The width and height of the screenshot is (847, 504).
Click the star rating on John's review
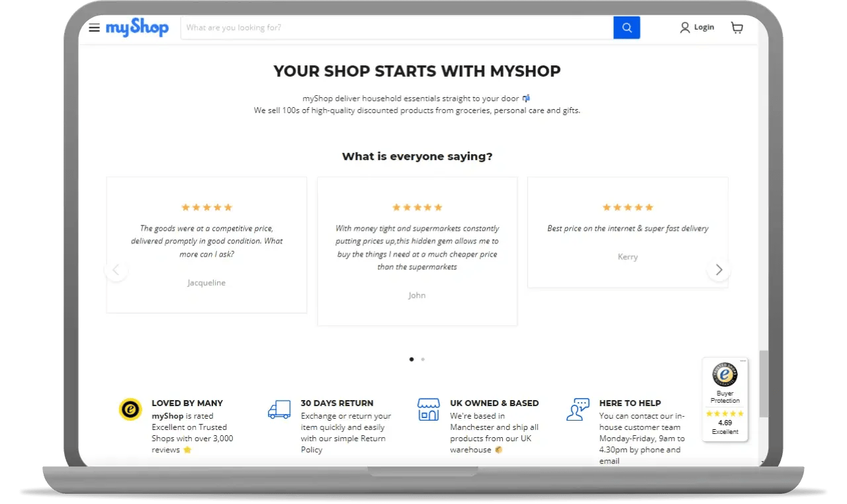click(x=417, y=208)
